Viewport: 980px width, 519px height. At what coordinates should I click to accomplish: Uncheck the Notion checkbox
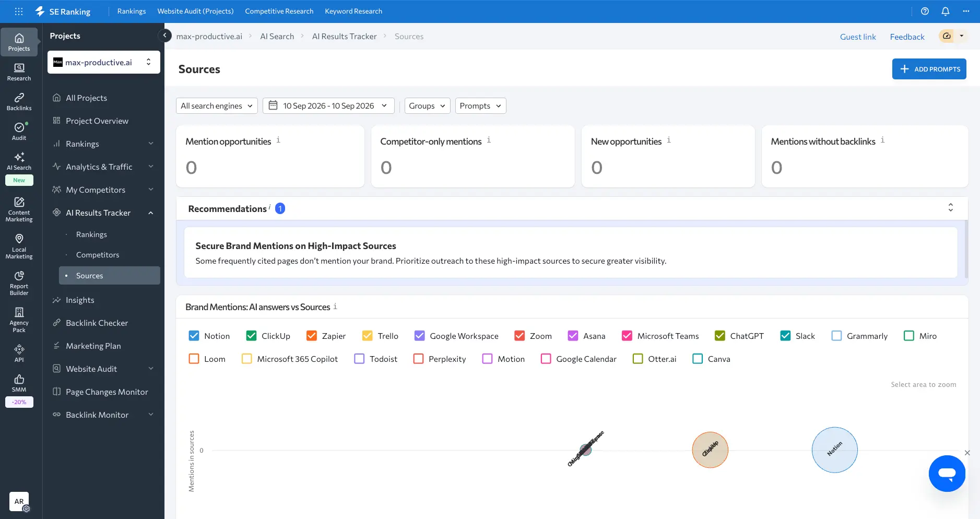click(x=194, y=336)
